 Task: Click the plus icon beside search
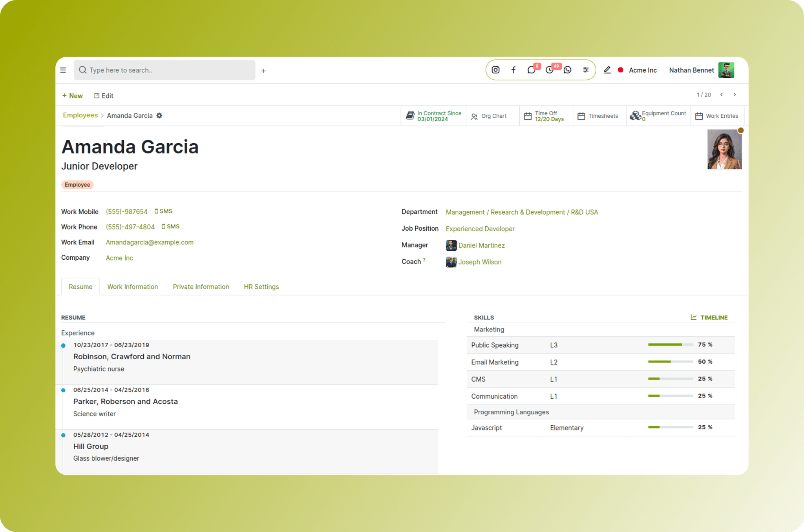(263, 71)
